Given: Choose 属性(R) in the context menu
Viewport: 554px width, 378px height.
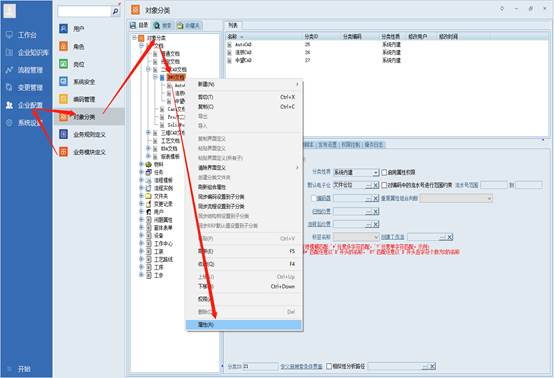Looking at the screenshot, I should coord(244,325).
